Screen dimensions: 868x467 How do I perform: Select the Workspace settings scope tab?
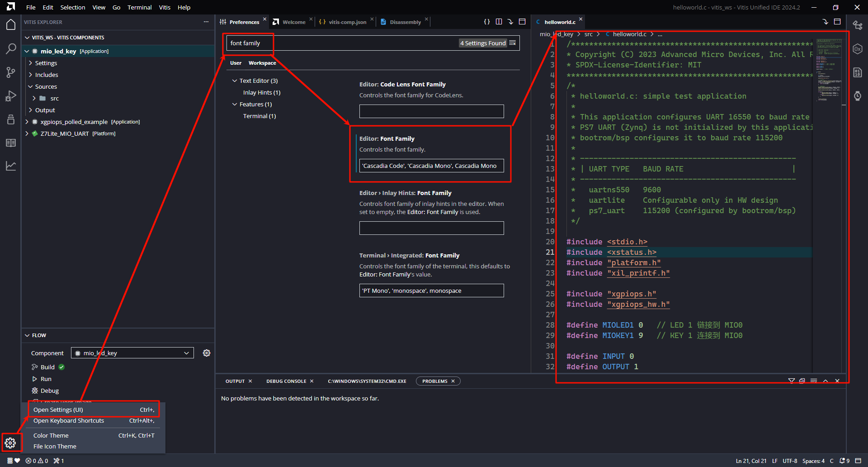click(x=262, y=63)
